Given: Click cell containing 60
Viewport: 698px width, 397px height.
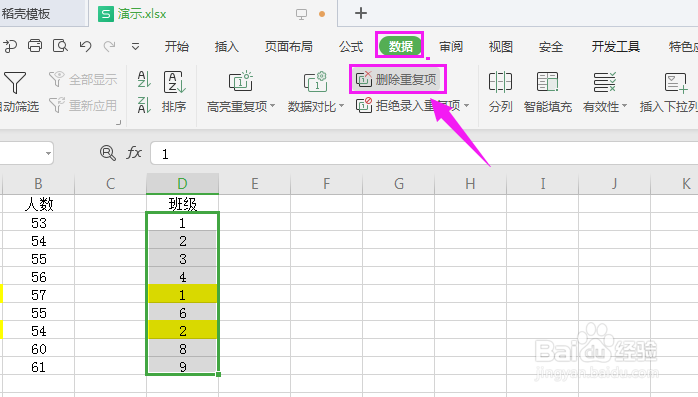Looking at the screenshot, I should [38, 349].
